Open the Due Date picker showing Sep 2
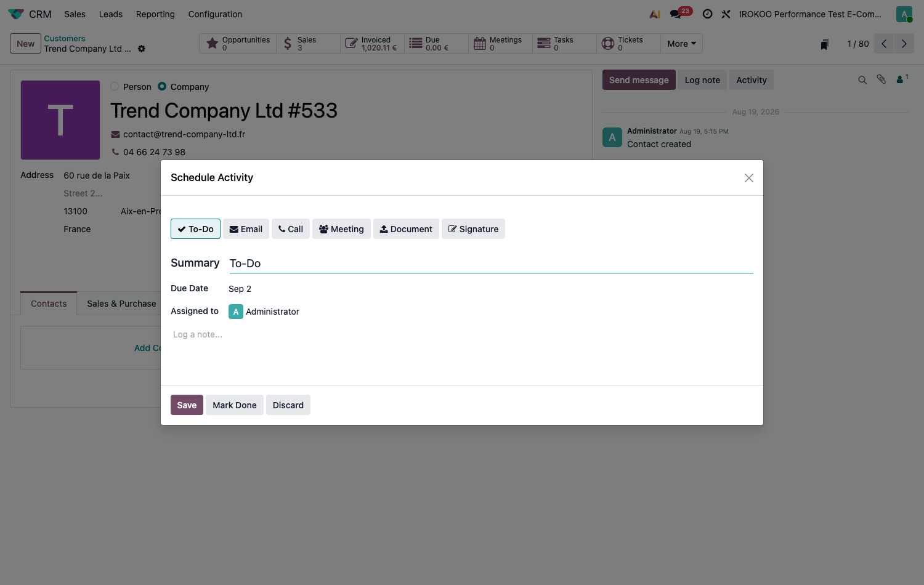Viewport: 924px width, 585px height. coord(240,289)
